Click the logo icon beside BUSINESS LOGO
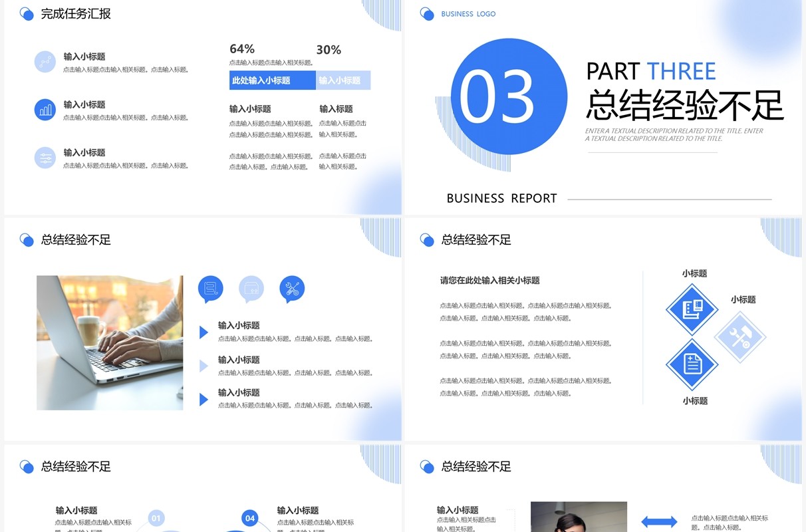 [427, 13]
